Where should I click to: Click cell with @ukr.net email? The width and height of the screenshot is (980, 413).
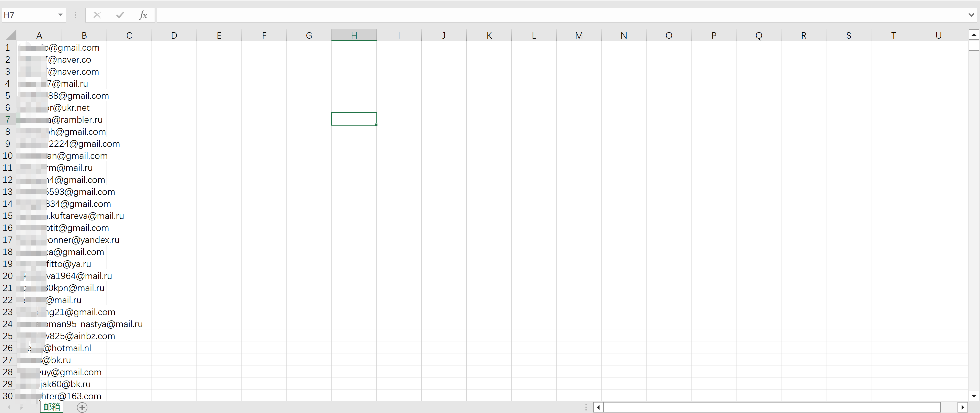coord(39,107)
